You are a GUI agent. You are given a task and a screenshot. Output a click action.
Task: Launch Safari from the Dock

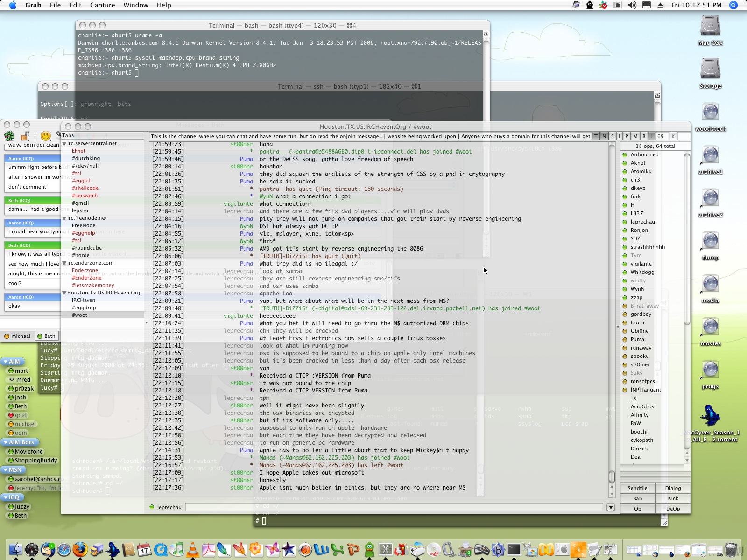pyautogui.click(x=64, y=550)
